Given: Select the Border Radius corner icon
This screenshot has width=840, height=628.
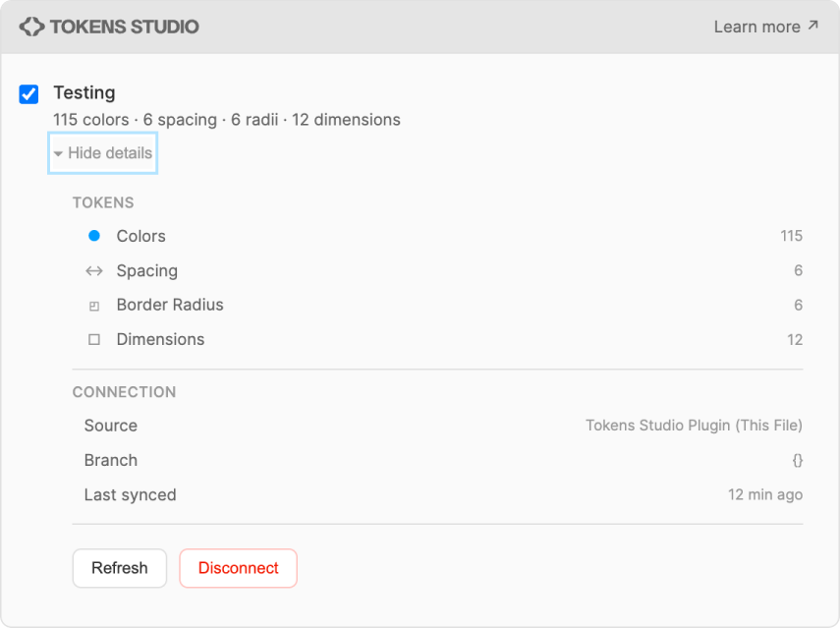Looking at the screenshot, I should click(93, 305).
